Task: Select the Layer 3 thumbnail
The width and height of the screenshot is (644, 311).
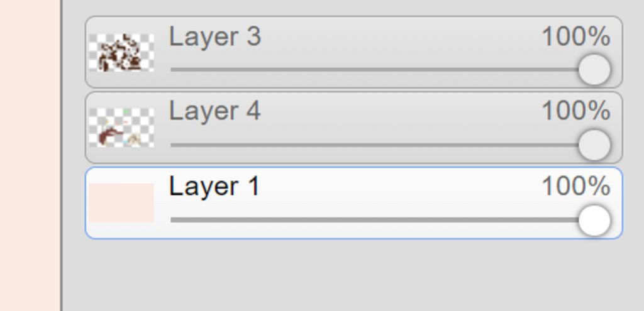Action: 121,53
